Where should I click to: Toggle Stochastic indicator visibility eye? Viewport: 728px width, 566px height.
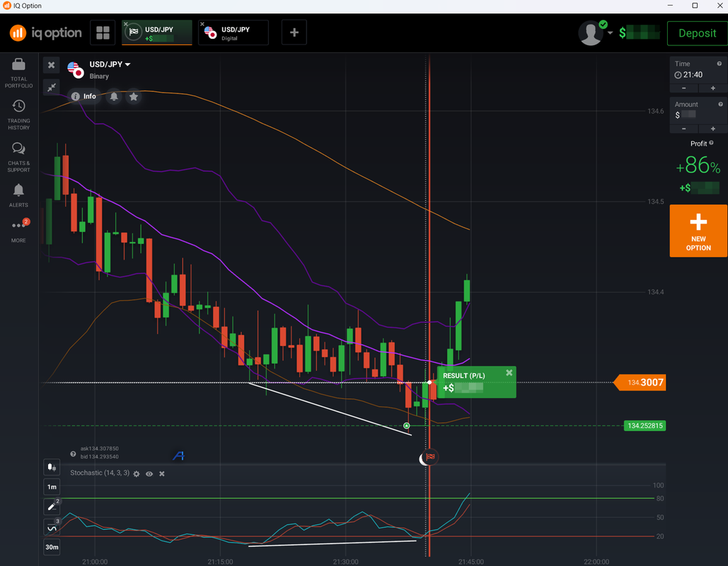tap(149, 473)
